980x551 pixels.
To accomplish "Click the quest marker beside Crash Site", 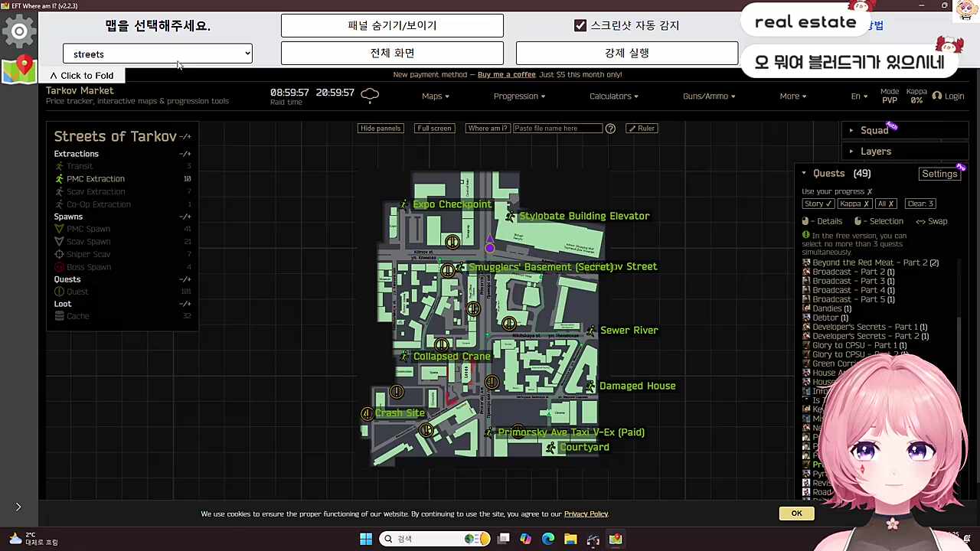I will [367, 414].
